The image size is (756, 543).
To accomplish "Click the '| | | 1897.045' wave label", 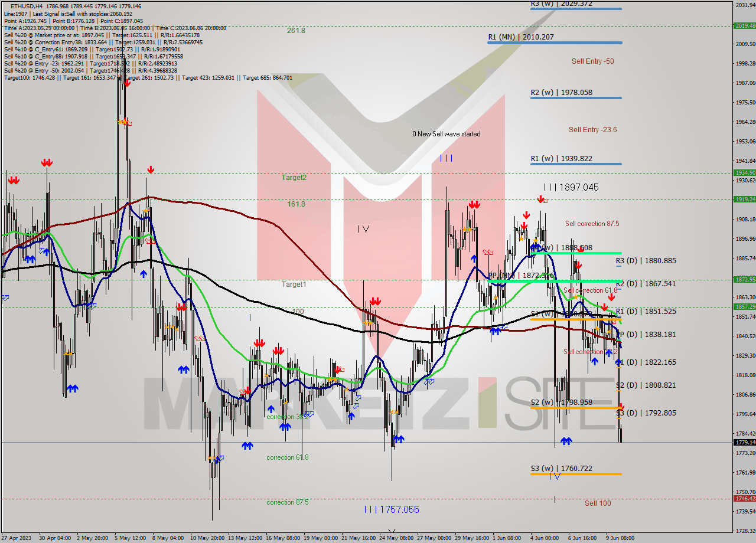I will [571, 187].
